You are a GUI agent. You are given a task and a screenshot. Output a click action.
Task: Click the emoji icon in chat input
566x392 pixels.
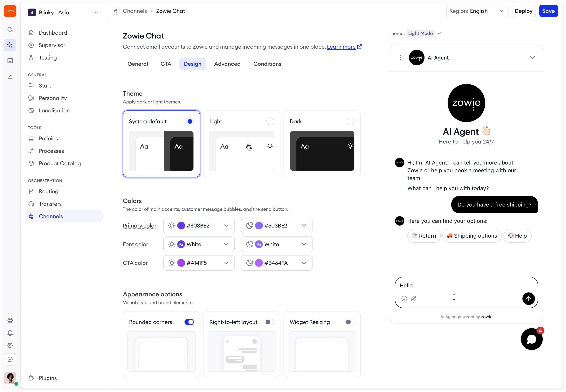pos(404,299)
